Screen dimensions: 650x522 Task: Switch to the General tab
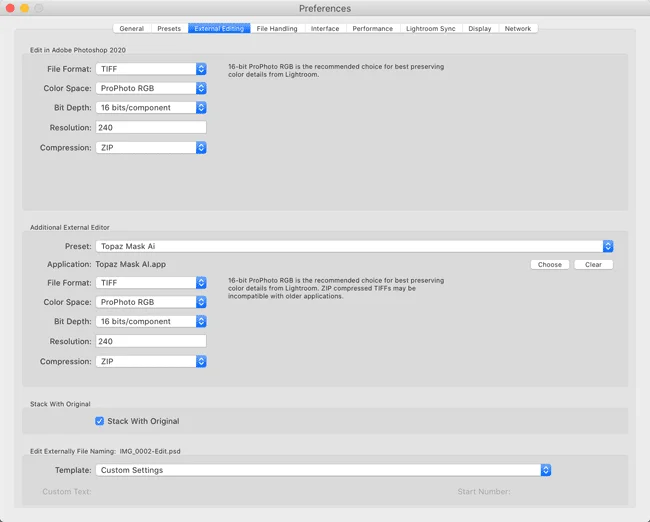click(x=131, y=29)
